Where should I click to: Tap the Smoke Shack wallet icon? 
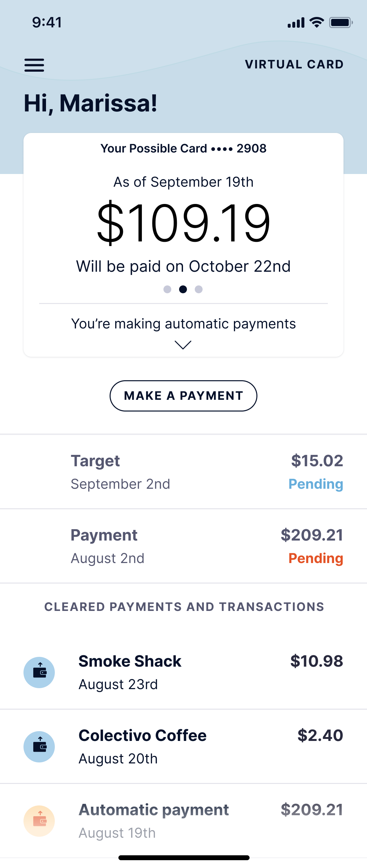[39, 672]
